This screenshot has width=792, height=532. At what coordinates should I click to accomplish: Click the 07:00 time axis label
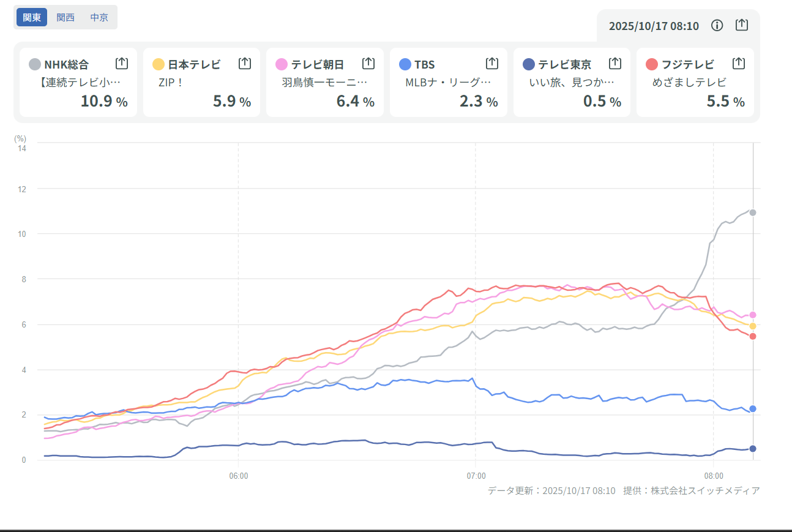click(x=476, y=476)
